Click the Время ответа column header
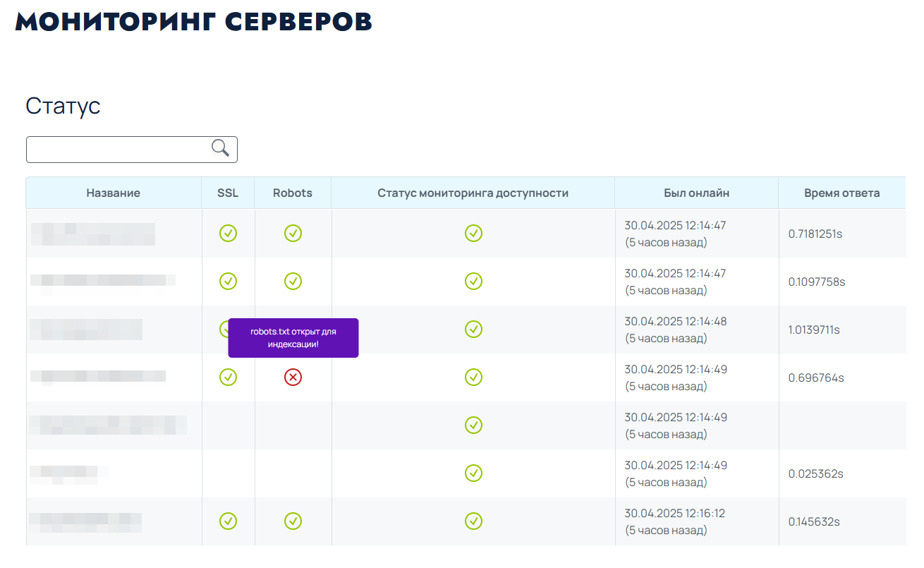The width and height of the screenshot is (924, 568). tap(841, 193)
